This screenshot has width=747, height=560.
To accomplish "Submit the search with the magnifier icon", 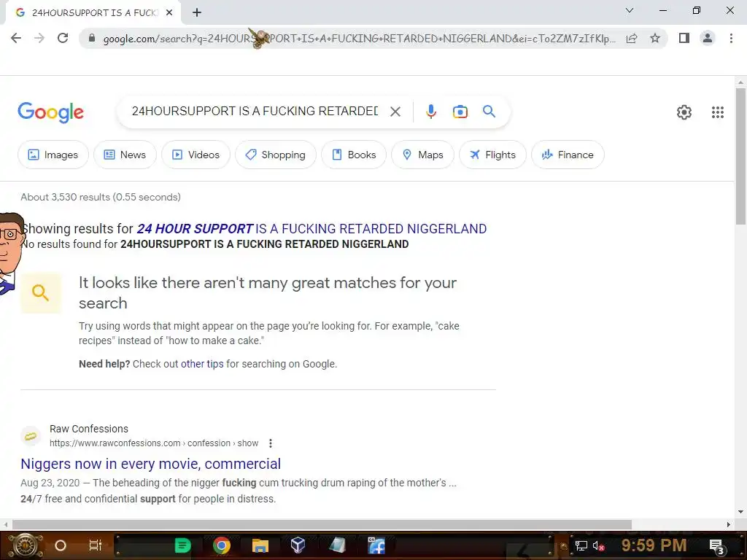I will point(489,112).
